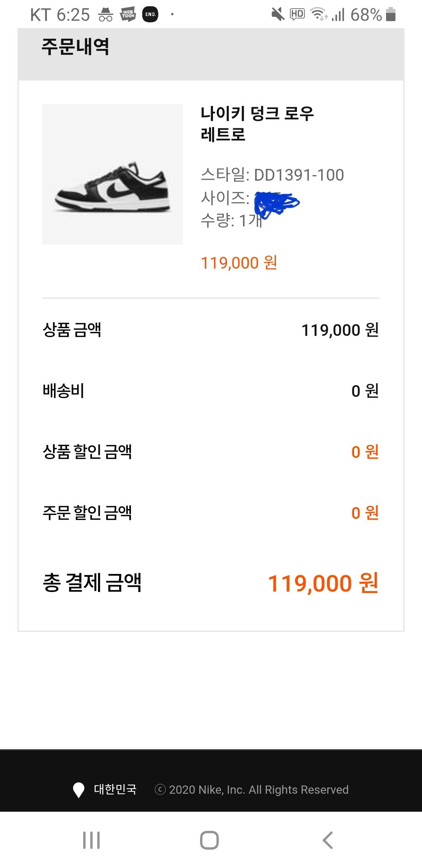
Task: Tap the battery icon in status bar
Action: pos(391,15)
